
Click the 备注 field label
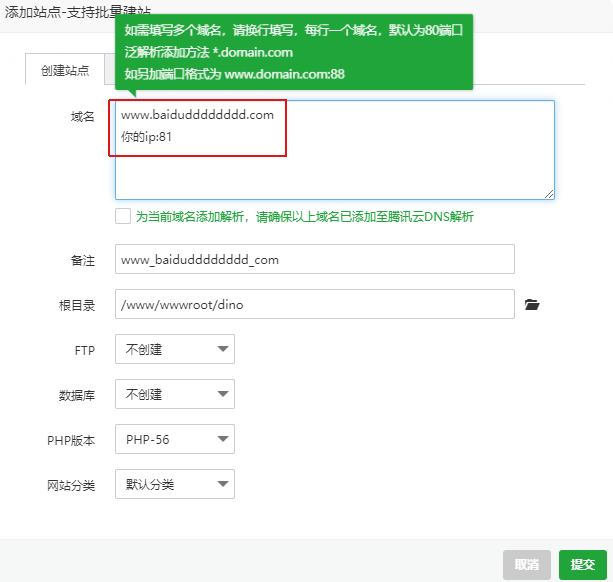coord(82,260)
